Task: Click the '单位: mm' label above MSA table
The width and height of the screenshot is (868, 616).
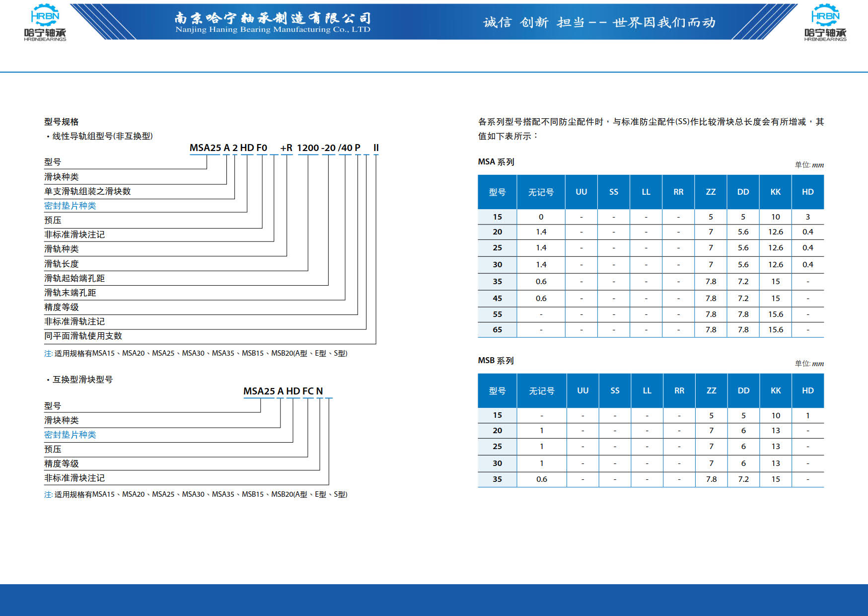Action: [809, 165]
